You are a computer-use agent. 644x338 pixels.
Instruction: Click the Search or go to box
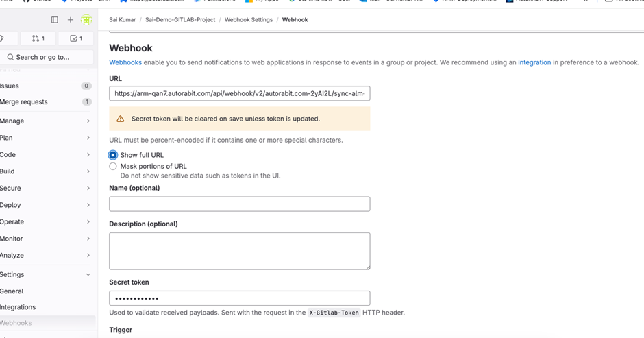(45, 57)
